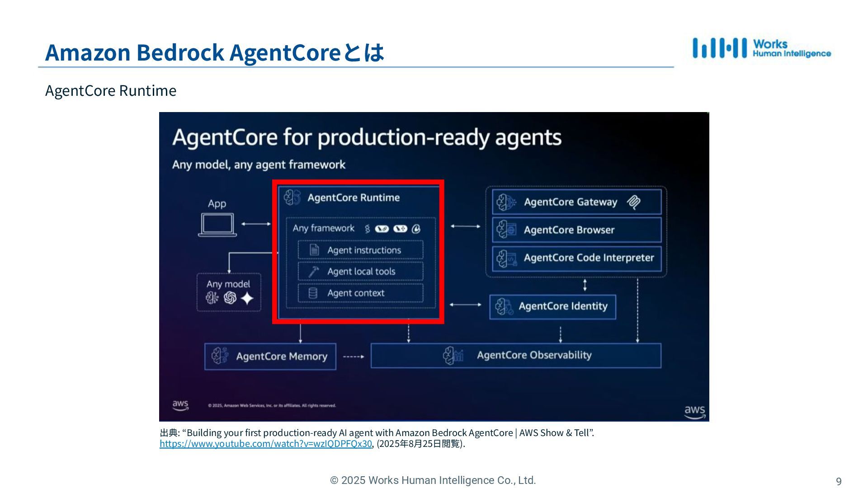Viewport: 868px width, 488px height.
Task: Click the 2025年8月25日閲覧 access date text
Action: click(421, 444)
